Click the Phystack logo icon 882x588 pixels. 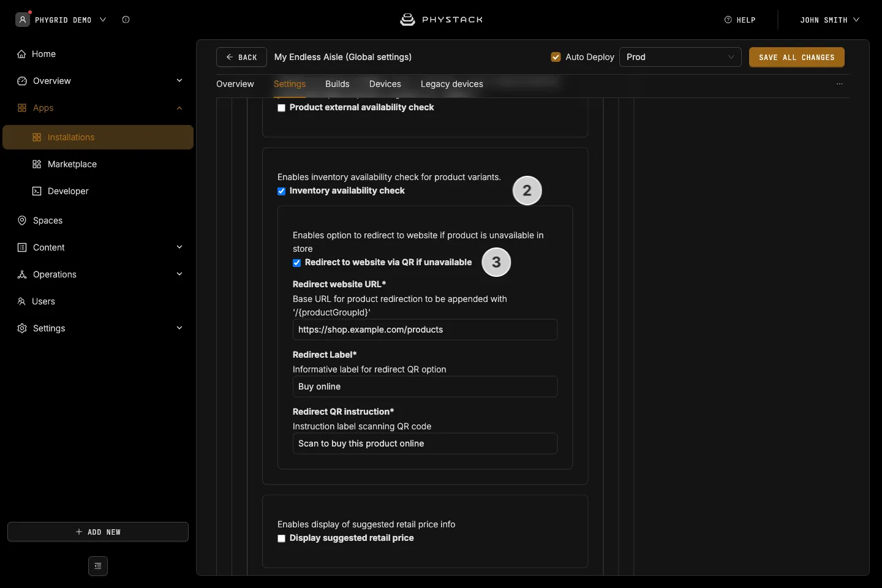pyautogui.click(x=407, y=20)
